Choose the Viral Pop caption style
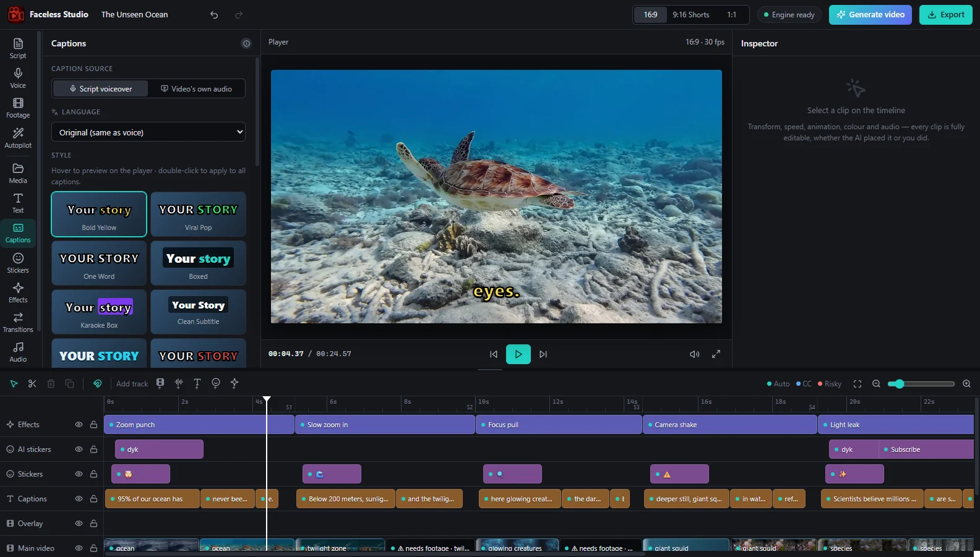Viewport: 980px width, 557px height. tap(198, 214)
